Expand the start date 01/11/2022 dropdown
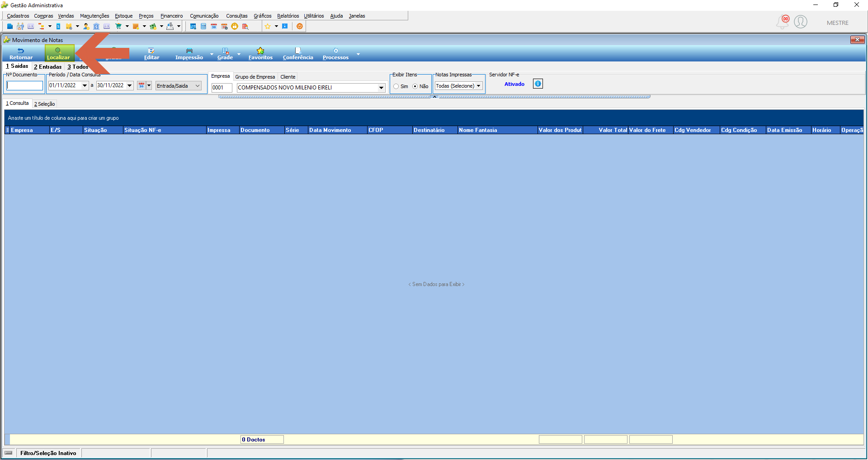Viewport: 868px width, 460px height. [x=85, y=85]
